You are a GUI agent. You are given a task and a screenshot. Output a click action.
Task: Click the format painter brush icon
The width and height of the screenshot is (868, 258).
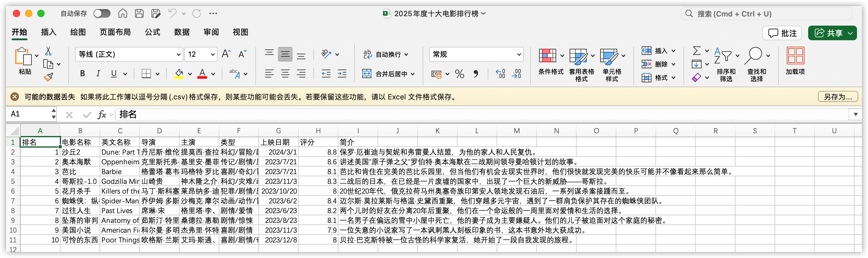[x=48, y=77]
